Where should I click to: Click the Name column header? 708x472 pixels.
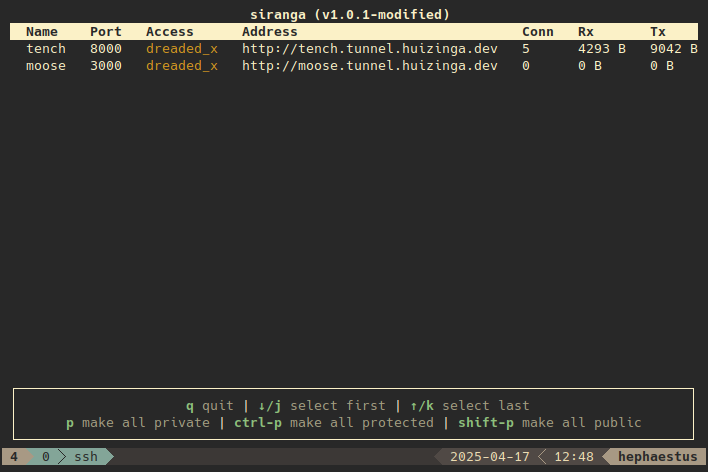(42, 32)
